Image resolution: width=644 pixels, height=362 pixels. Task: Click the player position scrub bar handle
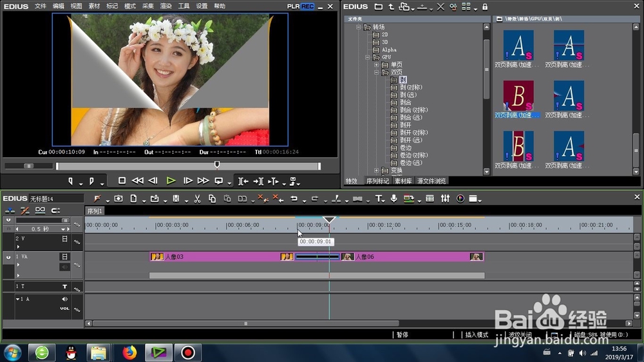pyautogui.click(x=217, y=165)
